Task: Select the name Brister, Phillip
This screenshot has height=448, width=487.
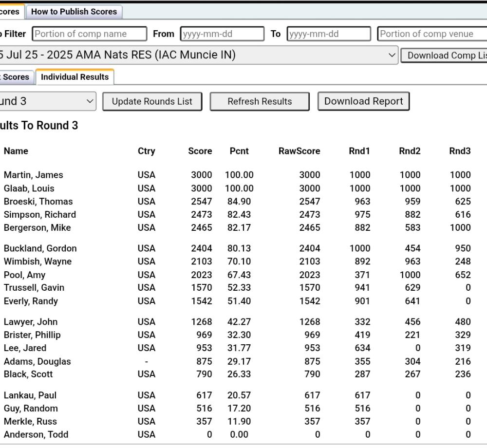Action: point(32,335)
